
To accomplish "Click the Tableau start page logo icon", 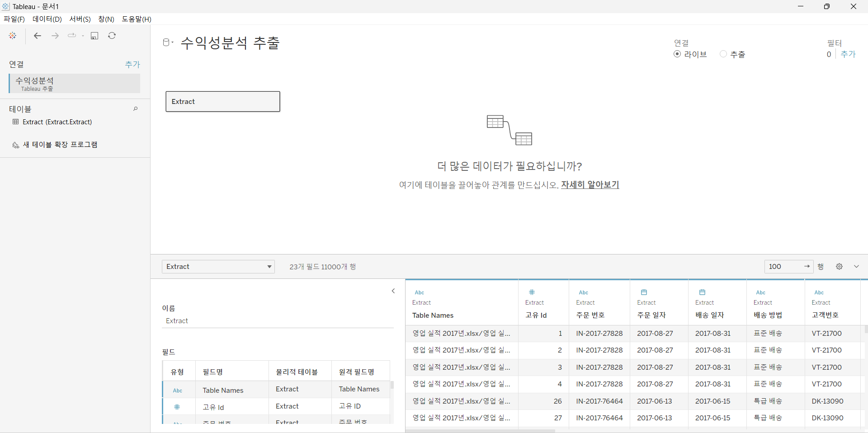I will 13,36.
